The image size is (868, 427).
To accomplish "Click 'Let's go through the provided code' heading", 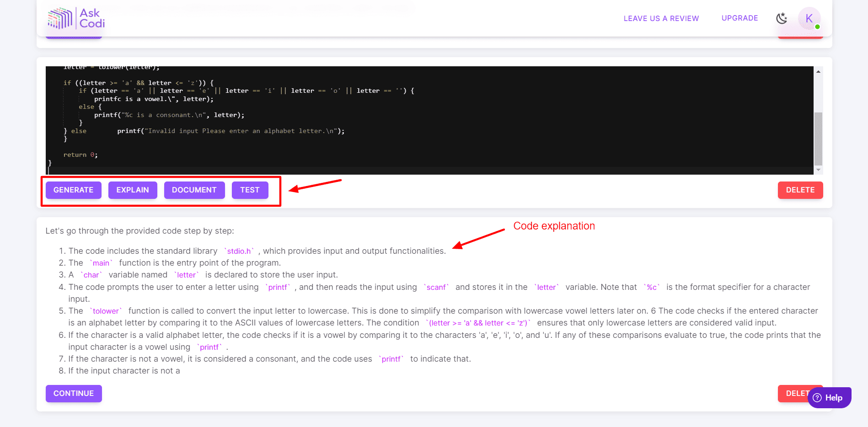I will [139, 231].
